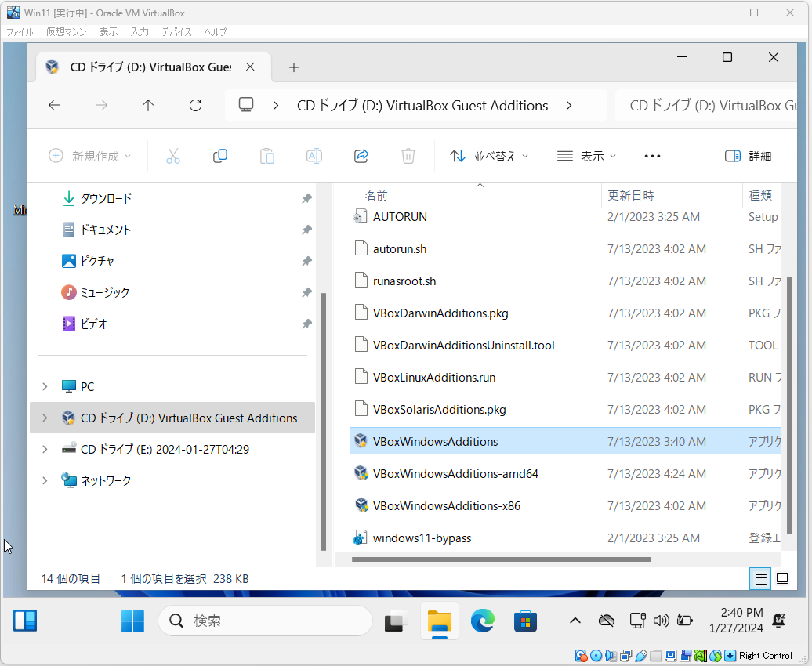Open the VirtualBox 表示 menu

[108, 32]
